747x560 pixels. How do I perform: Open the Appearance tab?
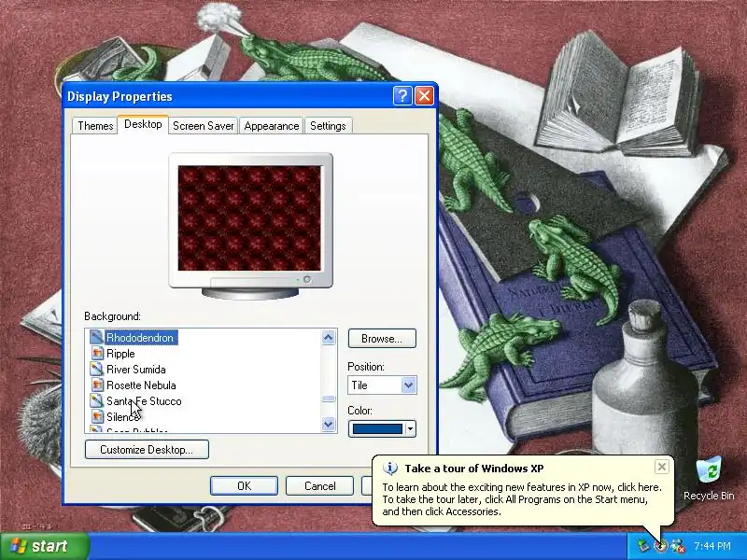[x=271, y=126]
